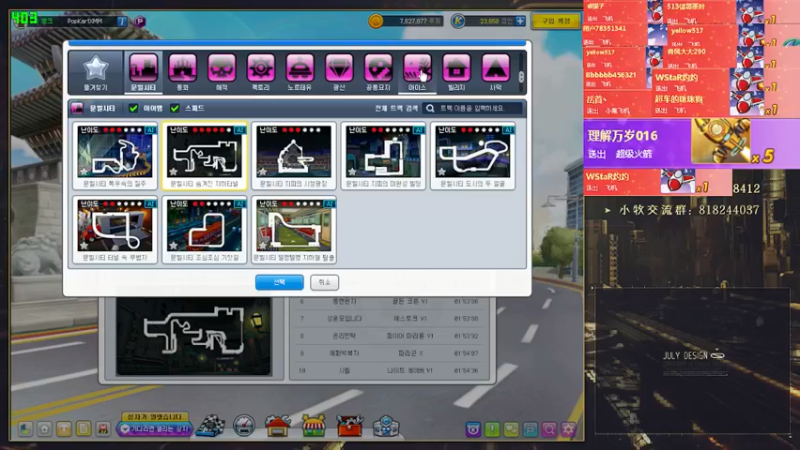Choose track 문힐시티 숨겨진 지하터널
800x450 pixels.
point(204,156)
